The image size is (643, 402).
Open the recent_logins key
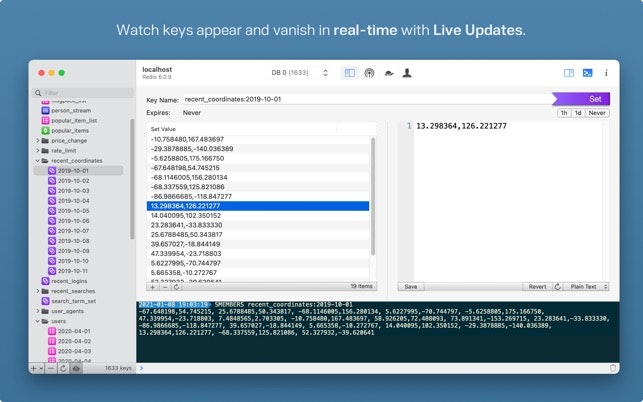69,281
